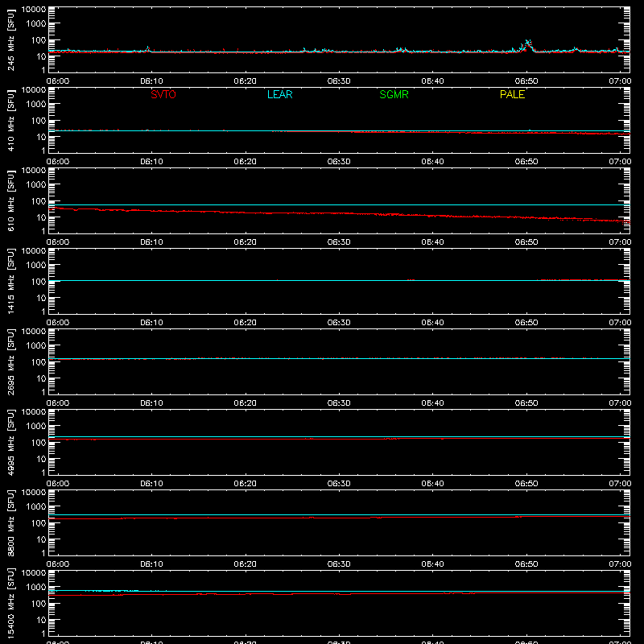
Task: Click the 1000 tick label on the 15400 MHz axis
Action: 36,588
